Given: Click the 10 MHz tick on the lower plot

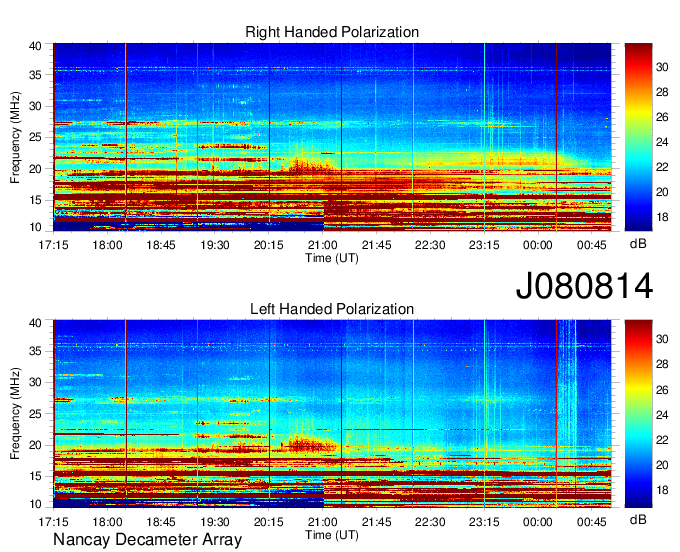Looking at the screenshot, I should pos(36,504).
